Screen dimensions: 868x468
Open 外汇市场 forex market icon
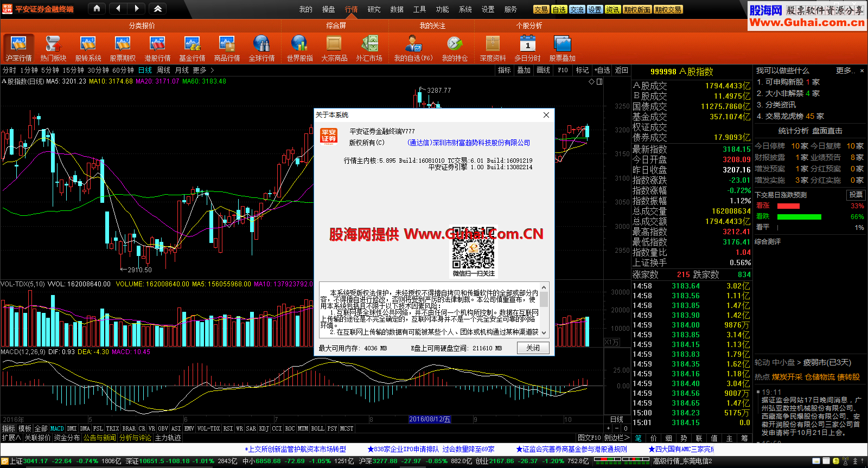pos(369,48)
